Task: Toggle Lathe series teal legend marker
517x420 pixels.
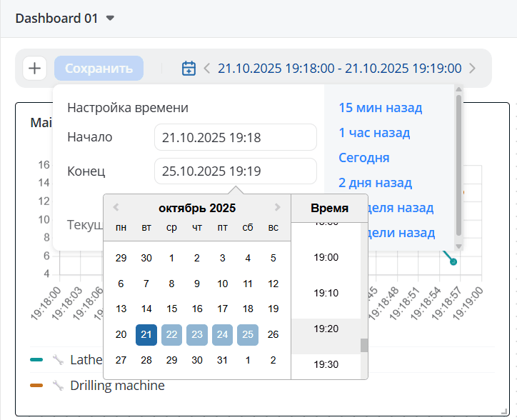Action: tap(36, 360)
